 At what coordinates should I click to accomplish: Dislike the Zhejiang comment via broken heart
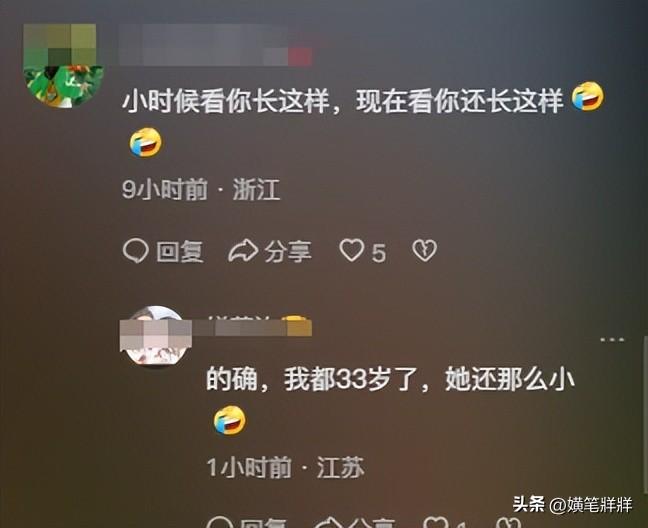pyautogui.click(x=424, y=250)
